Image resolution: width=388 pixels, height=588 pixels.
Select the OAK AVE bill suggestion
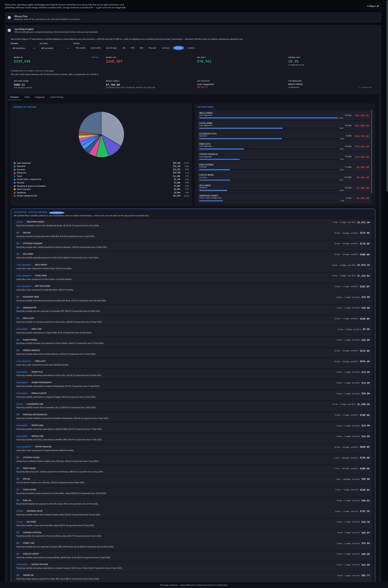click(x=193, y=235)
